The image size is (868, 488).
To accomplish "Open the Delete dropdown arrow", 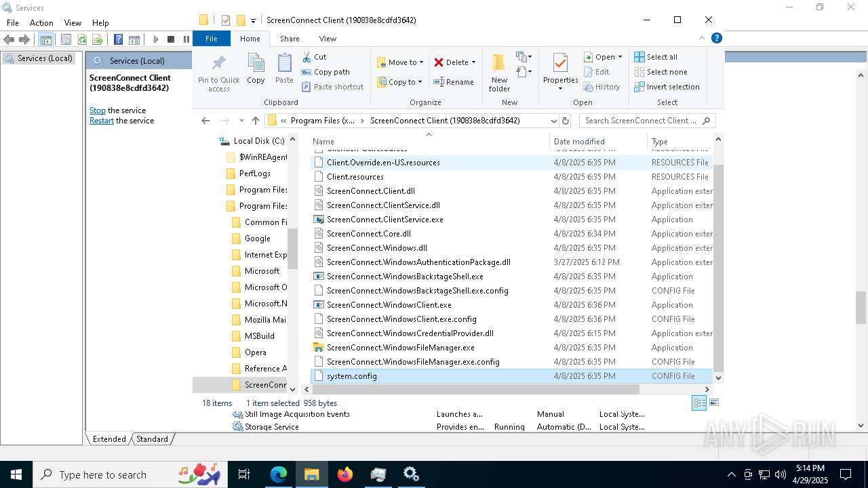I will [x=473, y=62].
